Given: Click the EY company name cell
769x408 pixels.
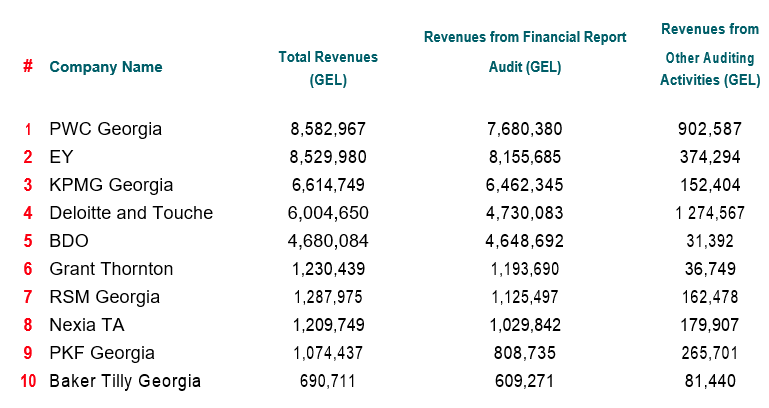Looking at the screenshot, I should (61, 157).
